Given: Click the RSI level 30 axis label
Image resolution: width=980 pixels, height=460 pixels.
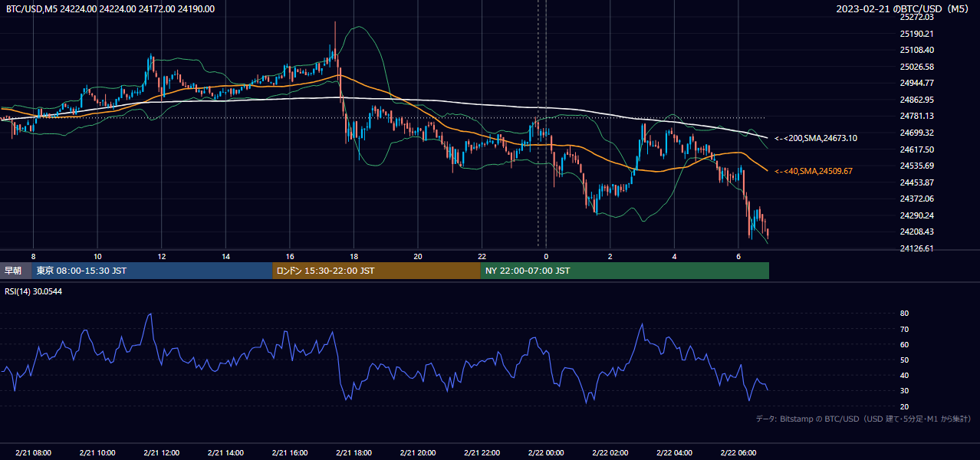Looking at the screenshot, I should coord(904,391).
